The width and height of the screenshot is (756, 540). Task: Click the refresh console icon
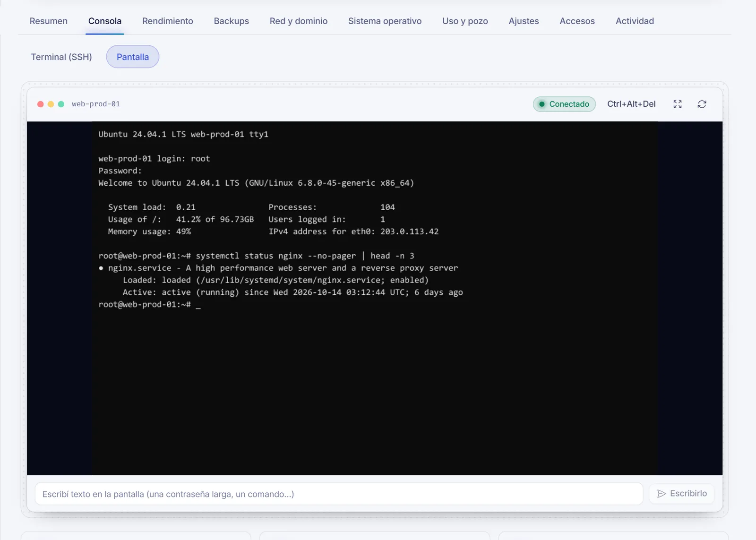point(702,104)
